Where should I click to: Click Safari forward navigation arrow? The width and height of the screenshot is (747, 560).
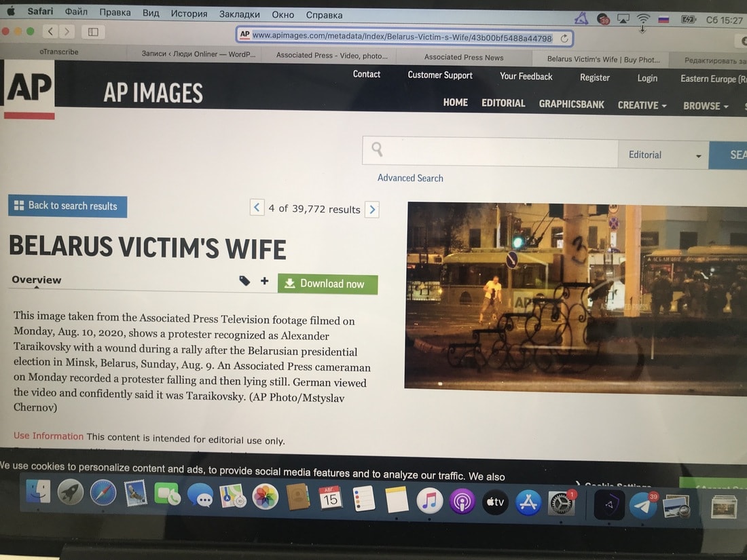tap(67, 32)
